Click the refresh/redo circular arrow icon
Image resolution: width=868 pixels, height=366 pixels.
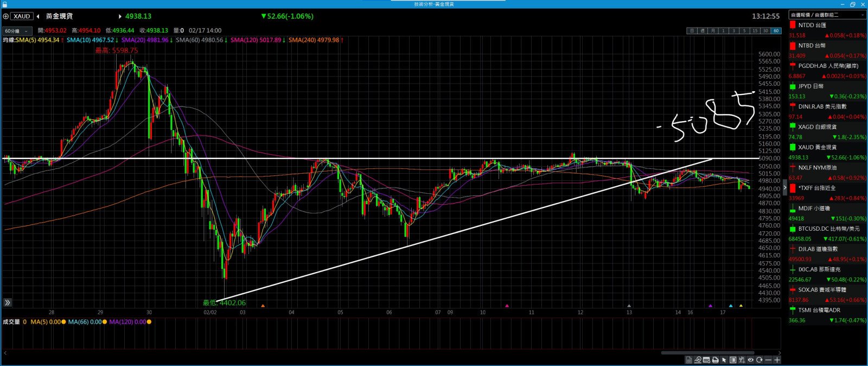coord(759,360)
